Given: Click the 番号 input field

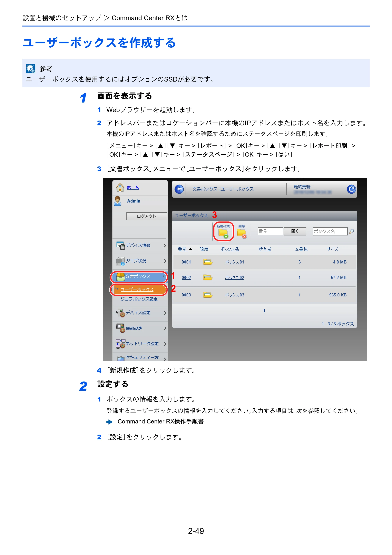Looking at the screenshot, I should [x=270, y=231].
